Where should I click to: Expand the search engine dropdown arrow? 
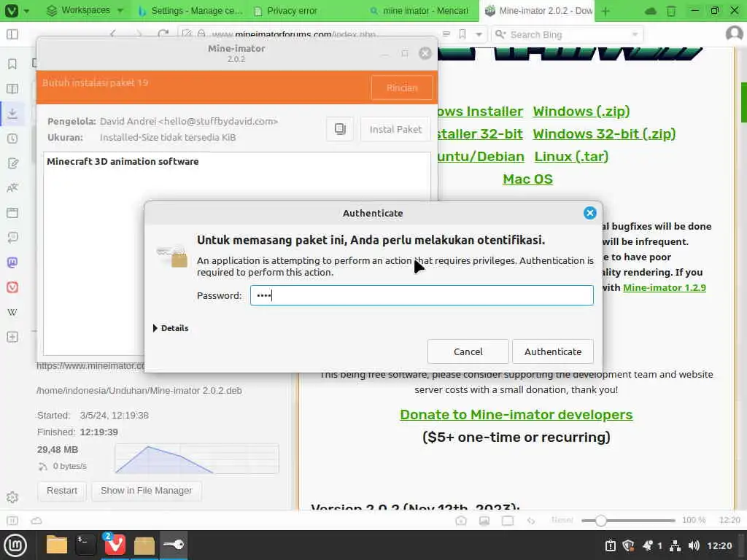pyautogui.click(x=635, y=34)
